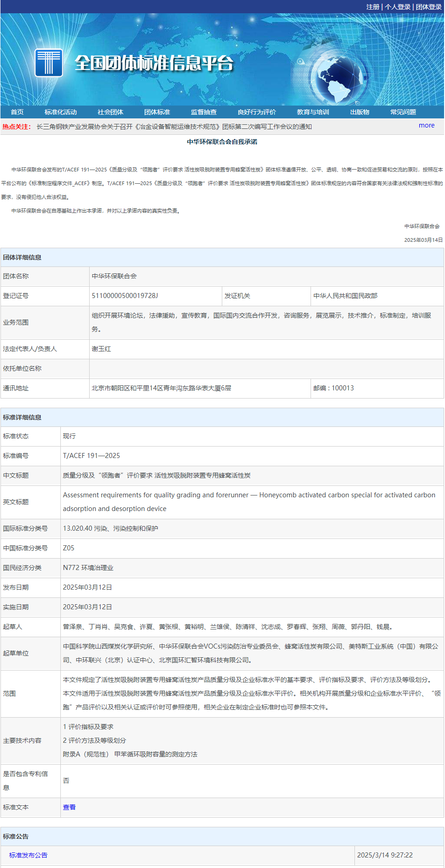The width and height of the screenshot is (445, 868).
Task: Open the 长三角钢铁产业发展协会 hot news headline
Action: pyautogui.click(x=174, y=127)
